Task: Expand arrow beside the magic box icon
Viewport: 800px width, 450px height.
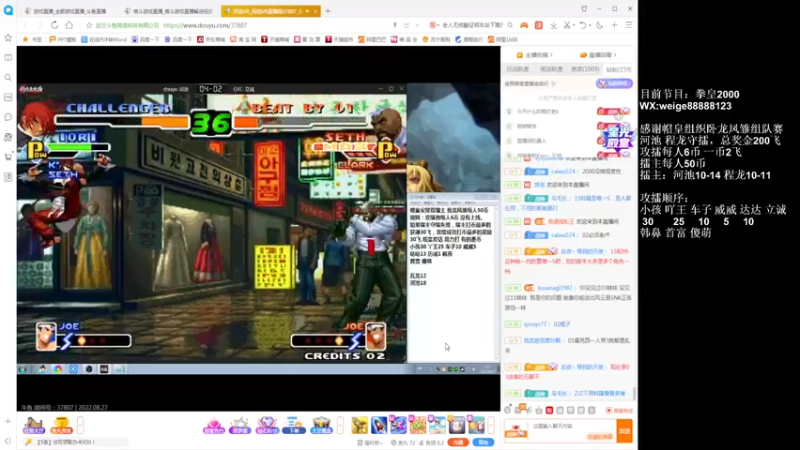Action: coord(340,425)
